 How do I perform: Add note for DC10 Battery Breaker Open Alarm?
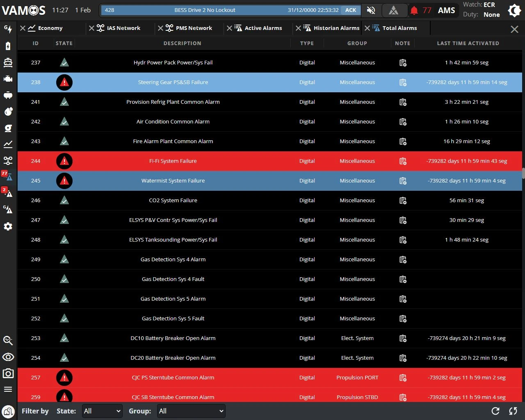pos(403,338)
